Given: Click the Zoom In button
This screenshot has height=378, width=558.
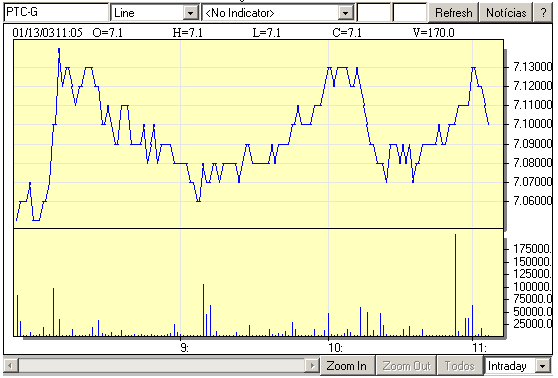Looking at the screenshot, I should click(346, 366).
